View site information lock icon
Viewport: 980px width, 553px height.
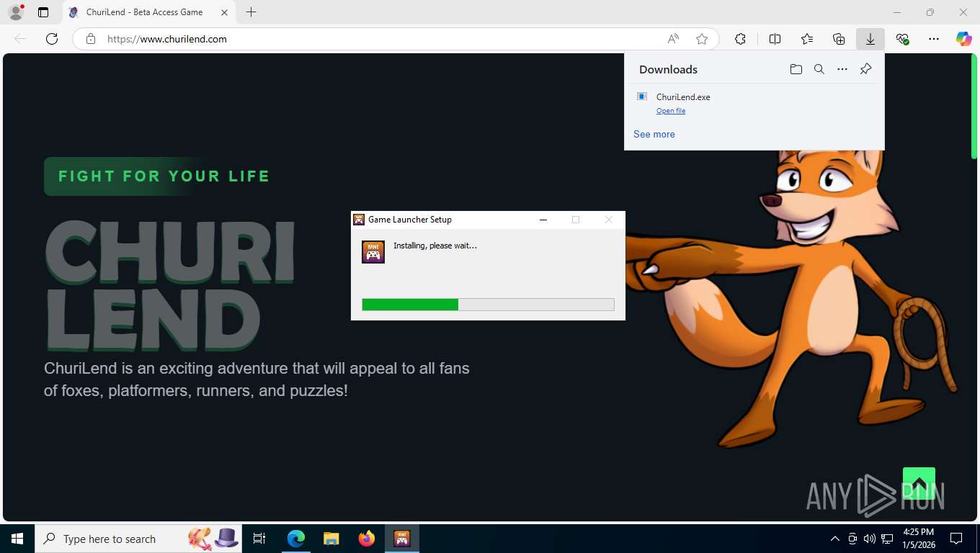[x=91, y=39]
